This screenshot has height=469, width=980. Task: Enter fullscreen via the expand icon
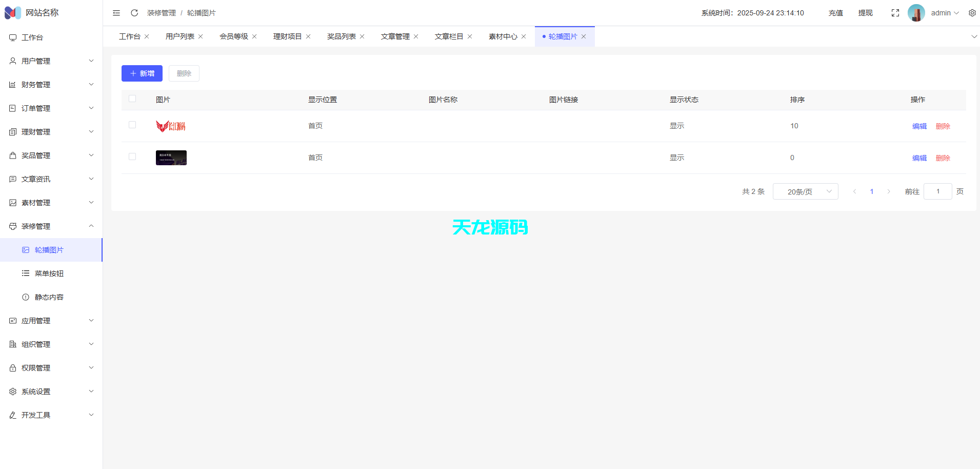896,12
